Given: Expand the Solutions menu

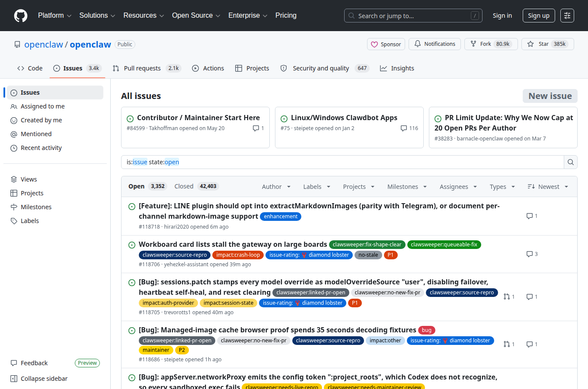Looking at the screenshot, I should [97, 16].
